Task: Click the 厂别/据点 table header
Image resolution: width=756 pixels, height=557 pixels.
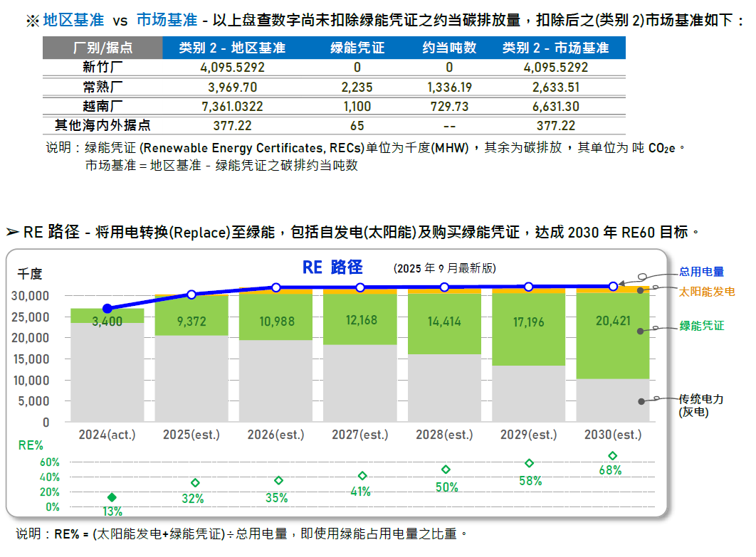Action: click(103, 48)
